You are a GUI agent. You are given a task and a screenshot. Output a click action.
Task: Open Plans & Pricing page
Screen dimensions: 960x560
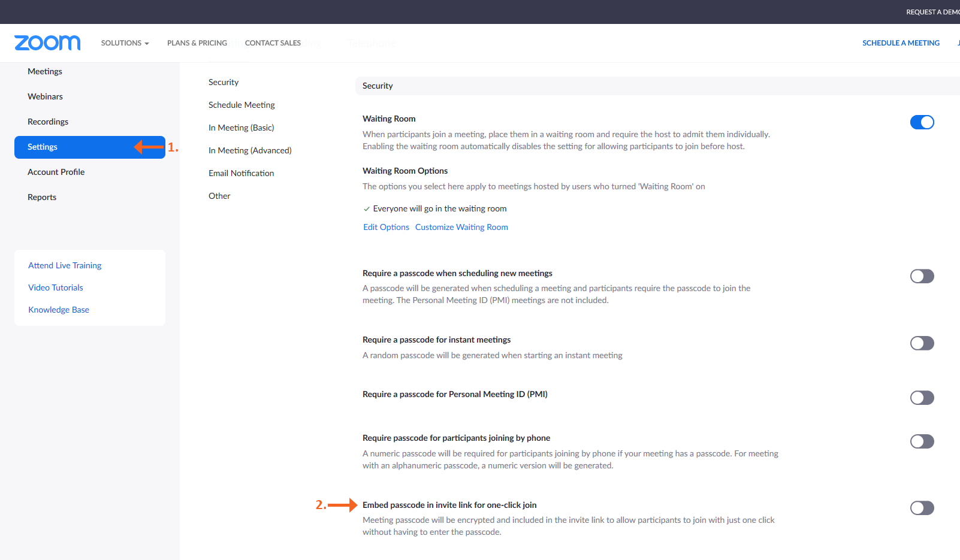click(x=197, y=43)
